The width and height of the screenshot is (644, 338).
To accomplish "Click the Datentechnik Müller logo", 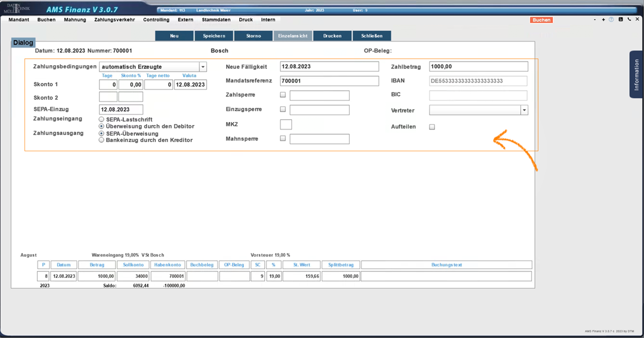I will pyautogui.click(x=18, y=8).
